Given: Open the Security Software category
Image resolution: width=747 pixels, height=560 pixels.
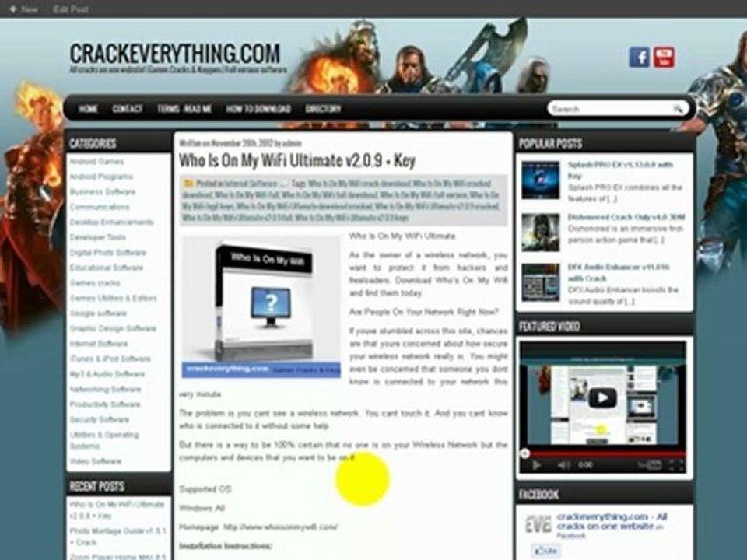Looking at the screenshot, I should [x=99, y=420].
